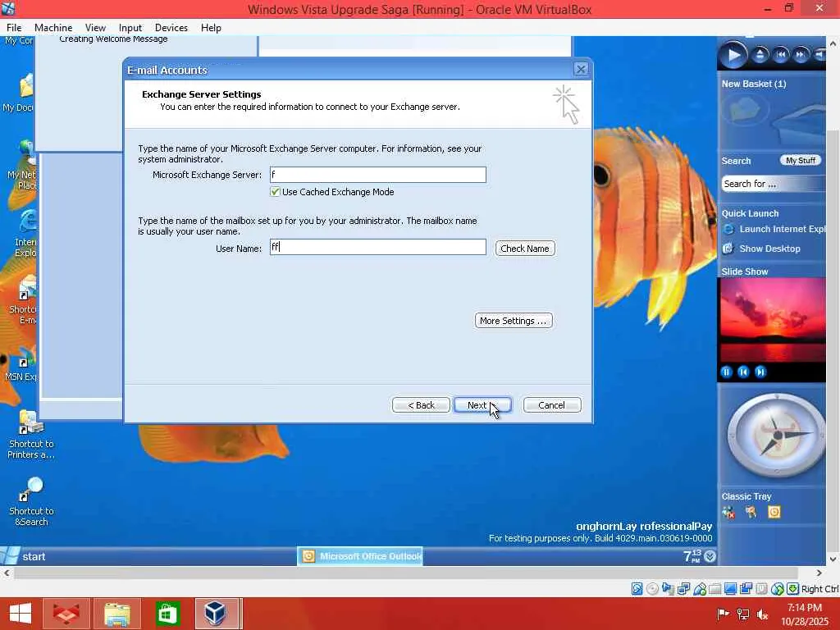Viewport: 840px width, 630px height.
Task: Click the Next button
Action: 482,405
